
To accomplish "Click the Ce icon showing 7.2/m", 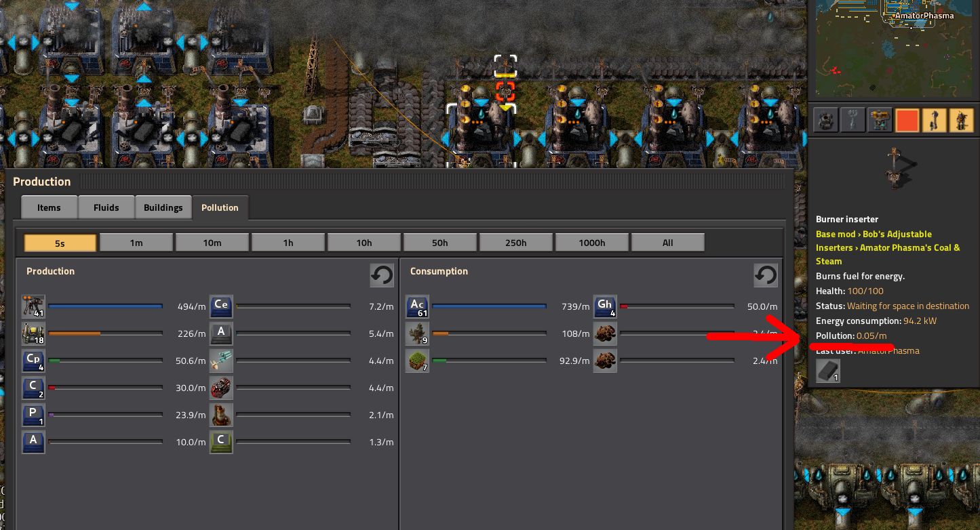I will point(221,306).
